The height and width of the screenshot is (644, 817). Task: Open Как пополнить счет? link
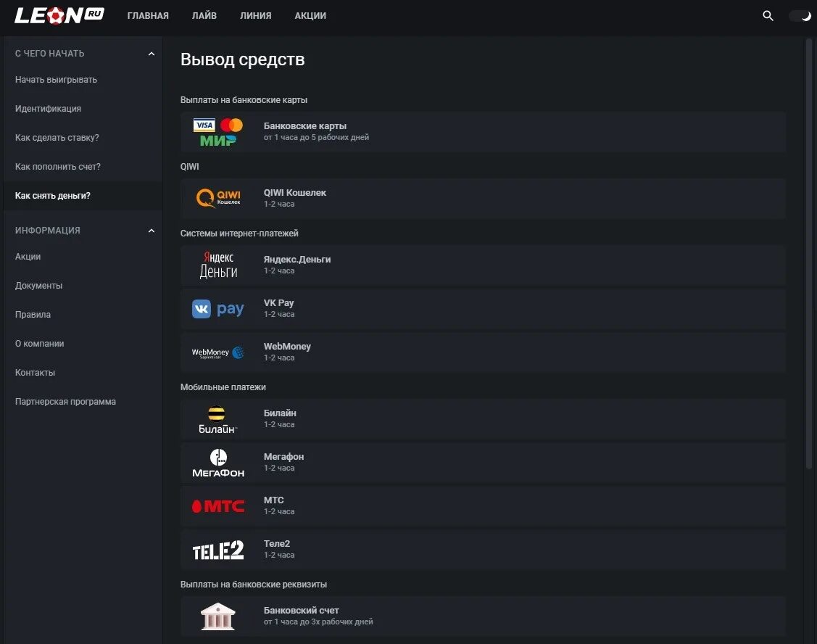(58, 167)
